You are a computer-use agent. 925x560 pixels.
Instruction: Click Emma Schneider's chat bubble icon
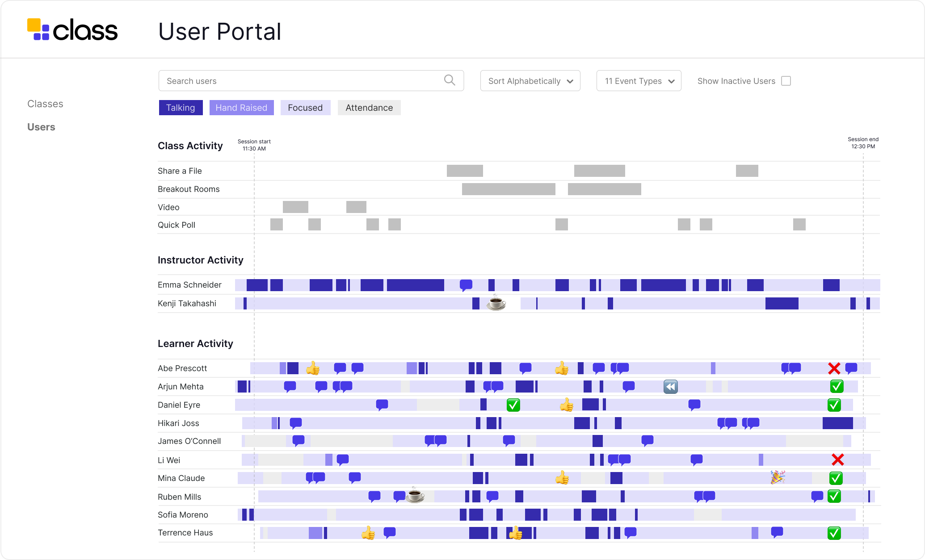[466, 285]
